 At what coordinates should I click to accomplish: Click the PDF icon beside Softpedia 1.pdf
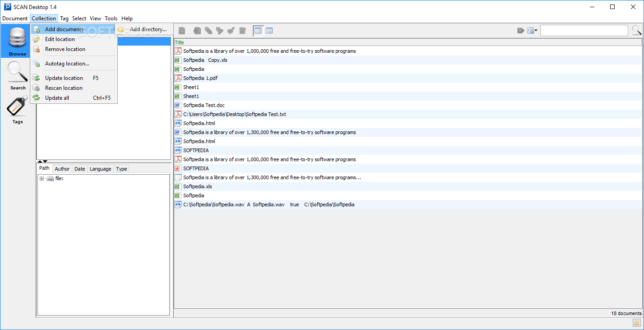[178, 78]
